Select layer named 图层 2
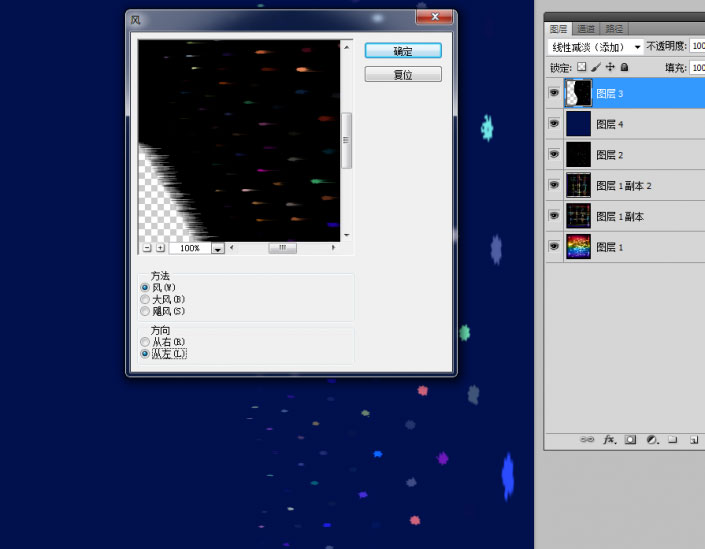Screen dimensions: 705x549 point(610,155)
